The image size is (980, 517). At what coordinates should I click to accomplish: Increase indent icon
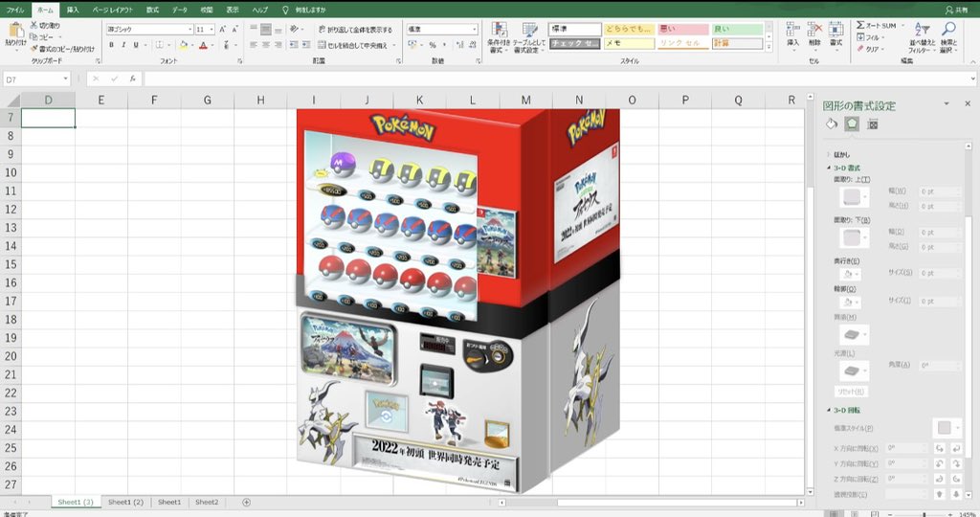coord(306,45)
